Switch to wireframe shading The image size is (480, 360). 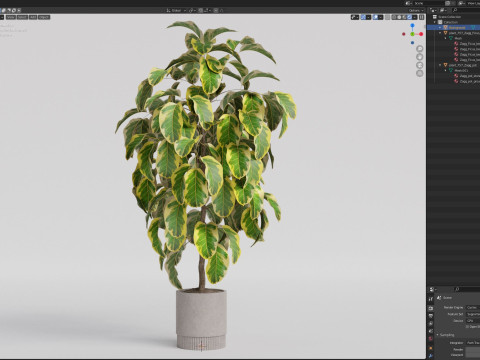394,17
